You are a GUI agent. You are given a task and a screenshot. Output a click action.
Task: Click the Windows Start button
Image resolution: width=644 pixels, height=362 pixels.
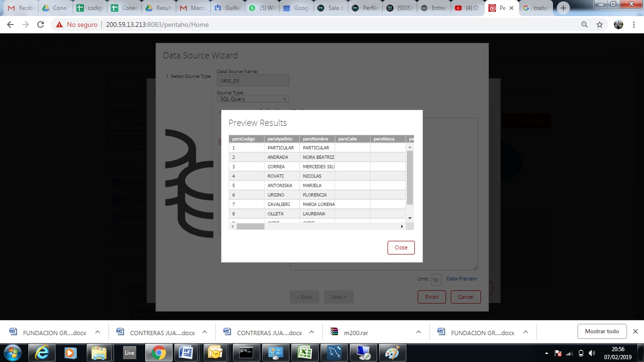(13, 353)
